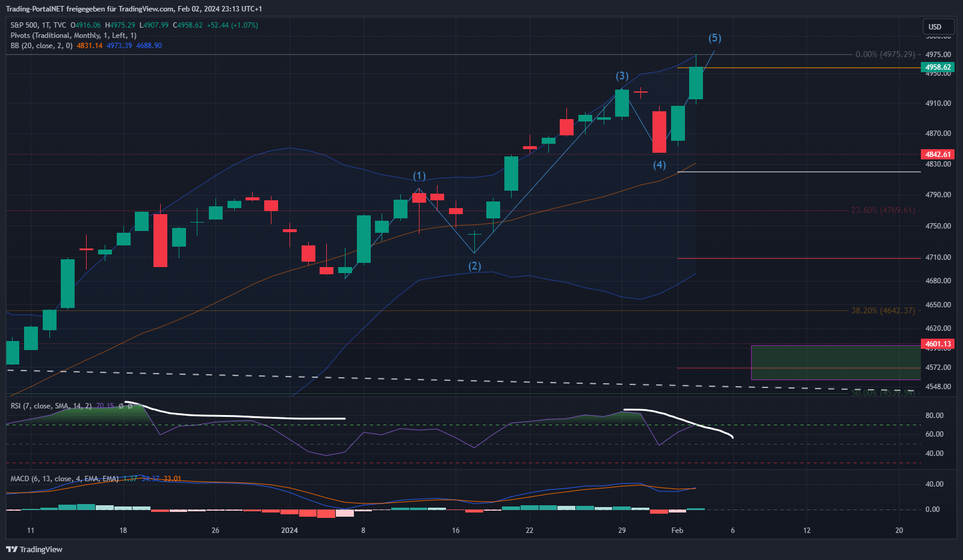Viewport: 963px width, 560px height.
Task: Click the red 4842.61 price label
Action: pos(938,155)
